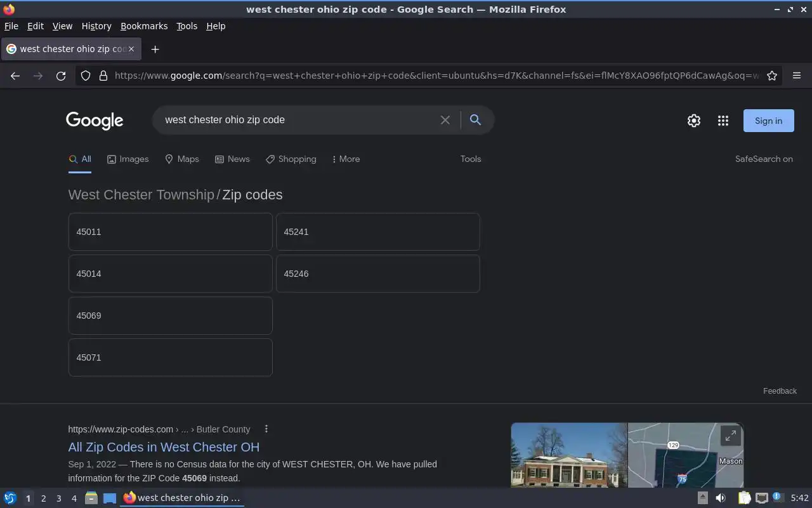Open All Zip Codes in West Chester OH
This screenshot has height=508, width=812.
(164, 447)
